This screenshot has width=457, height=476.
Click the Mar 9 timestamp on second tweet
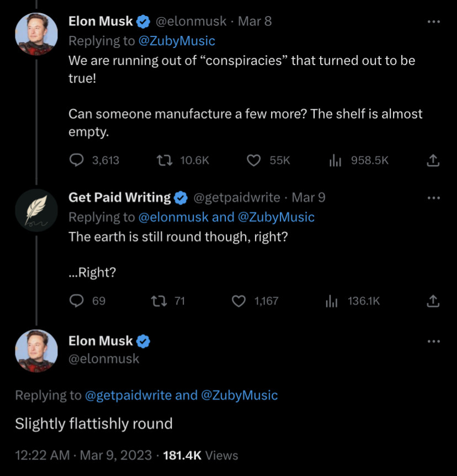pyautogui.click(x=308, y=197)
